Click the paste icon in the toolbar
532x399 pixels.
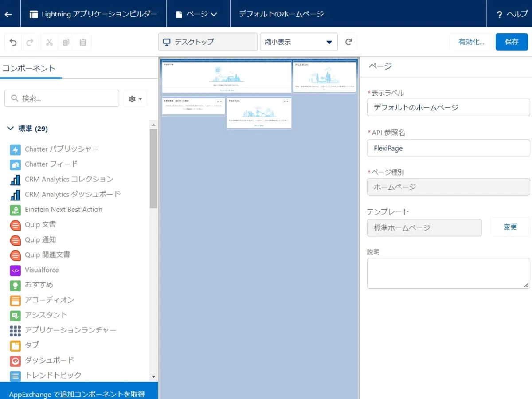coord(82,42)
